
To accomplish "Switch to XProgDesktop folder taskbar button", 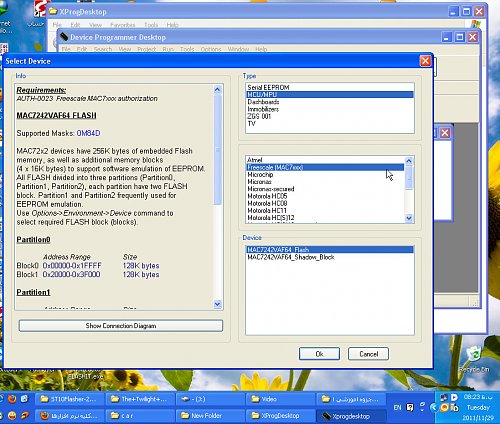I will pos(281,416).
